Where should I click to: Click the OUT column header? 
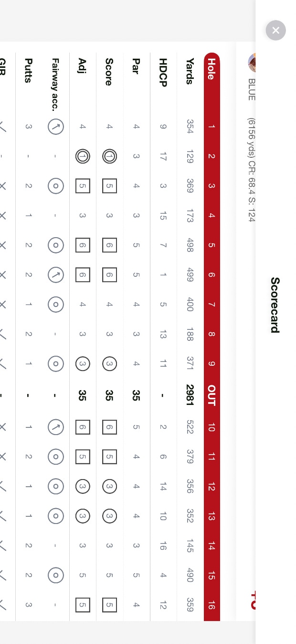coord(211,395)
